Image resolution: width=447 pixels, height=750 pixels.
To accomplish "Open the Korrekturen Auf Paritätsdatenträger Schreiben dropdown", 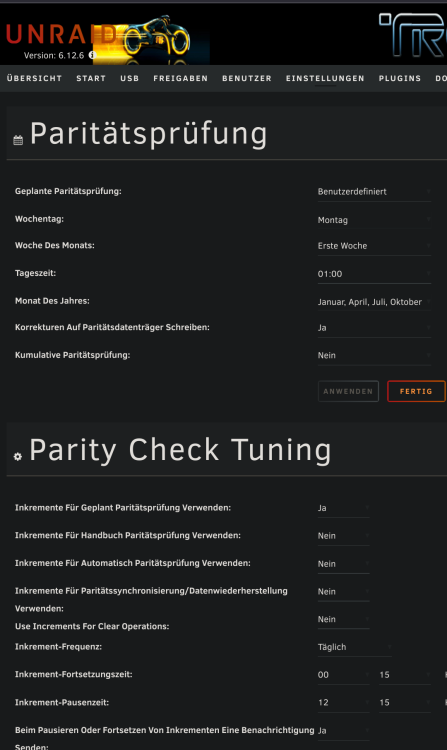I will point(374,328).
